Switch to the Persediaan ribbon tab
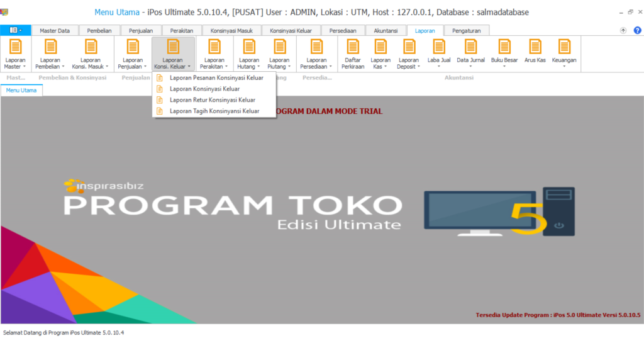Viewport: 644px width, 338px height. click(x=343, y=30)
